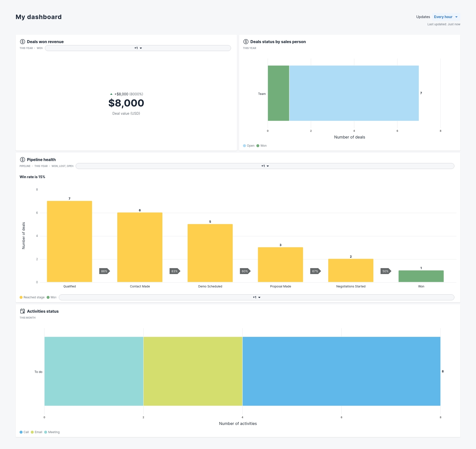Expand +1 filters under Pipeline health title

tap(265, 166)
